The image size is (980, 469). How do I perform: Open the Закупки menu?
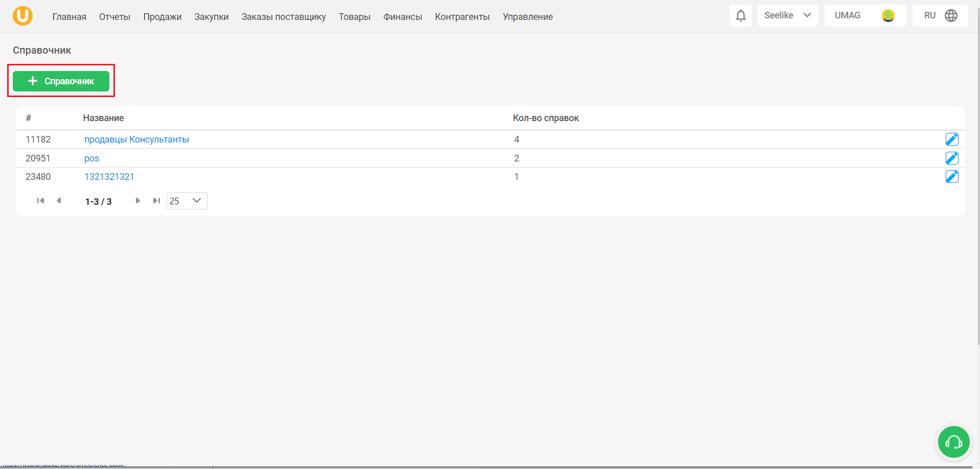point(212,17)
